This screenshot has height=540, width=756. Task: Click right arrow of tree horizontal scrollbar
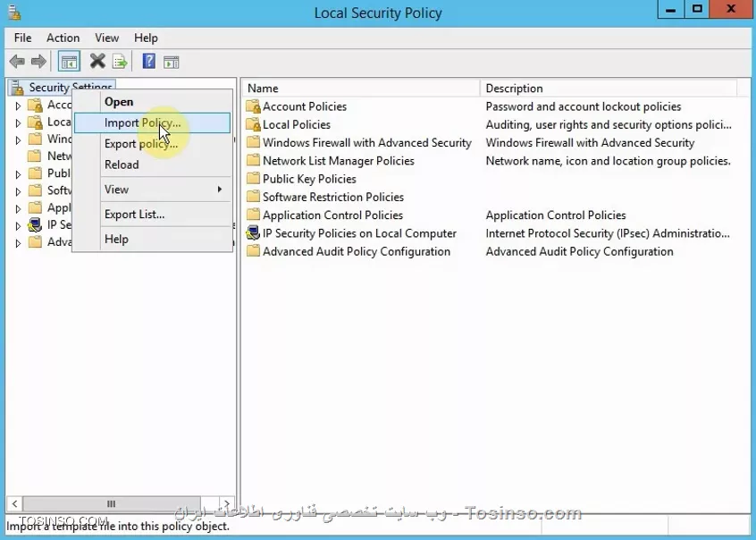click(x=227, y=504)
